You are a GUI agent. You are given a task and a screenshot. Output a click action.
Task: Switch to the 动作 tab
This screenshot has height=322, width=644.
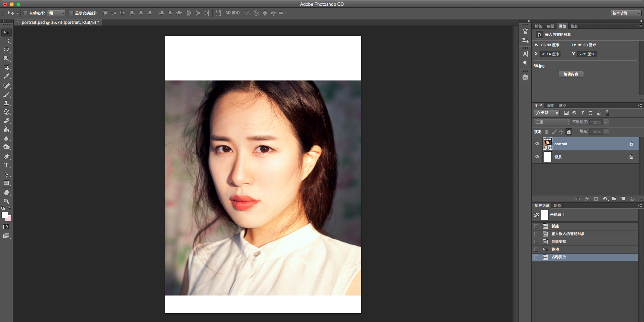coord(557,206)
